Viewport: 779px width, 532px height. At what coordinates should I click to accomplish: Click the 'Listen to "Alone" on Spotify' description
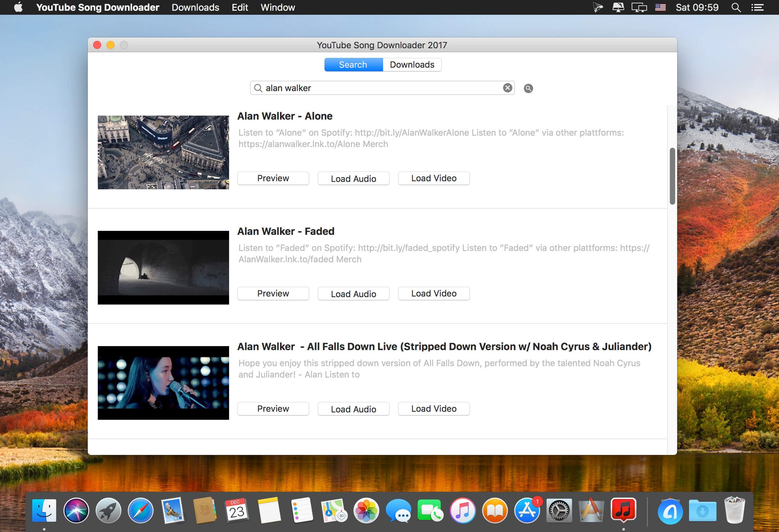(431, 138)
